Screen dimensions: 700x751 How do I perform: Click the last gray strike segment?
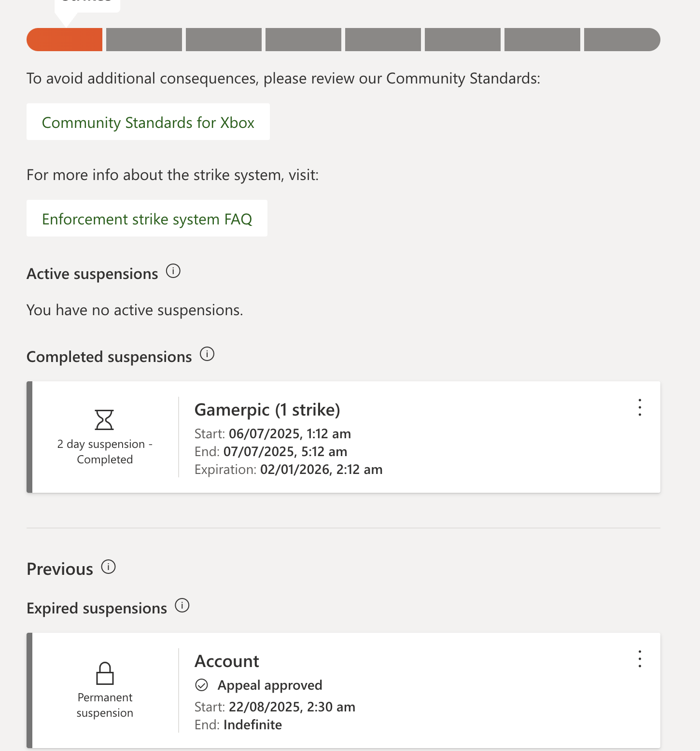pos(622,40)
